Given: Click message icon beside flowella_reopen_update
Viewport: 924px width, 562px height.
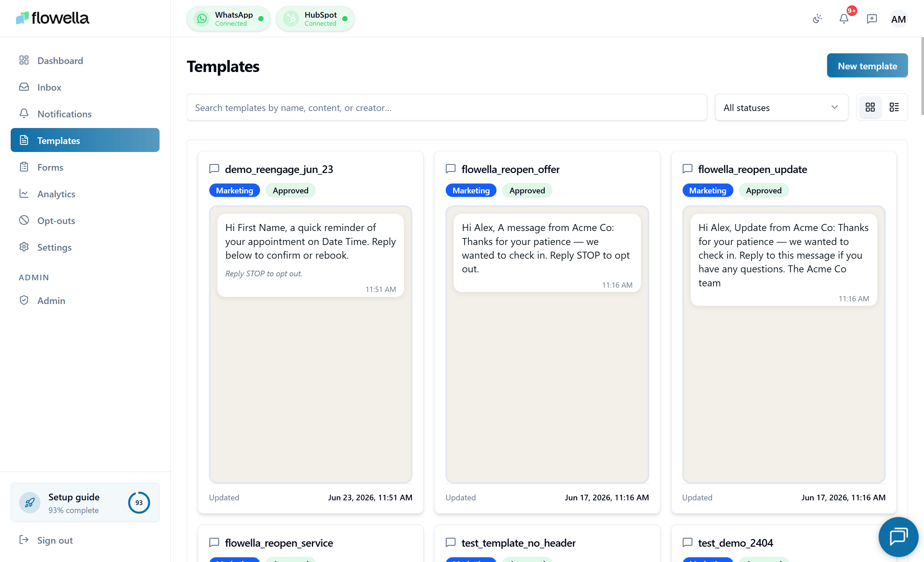Looking at the screenshot, I should click(687, 169).
